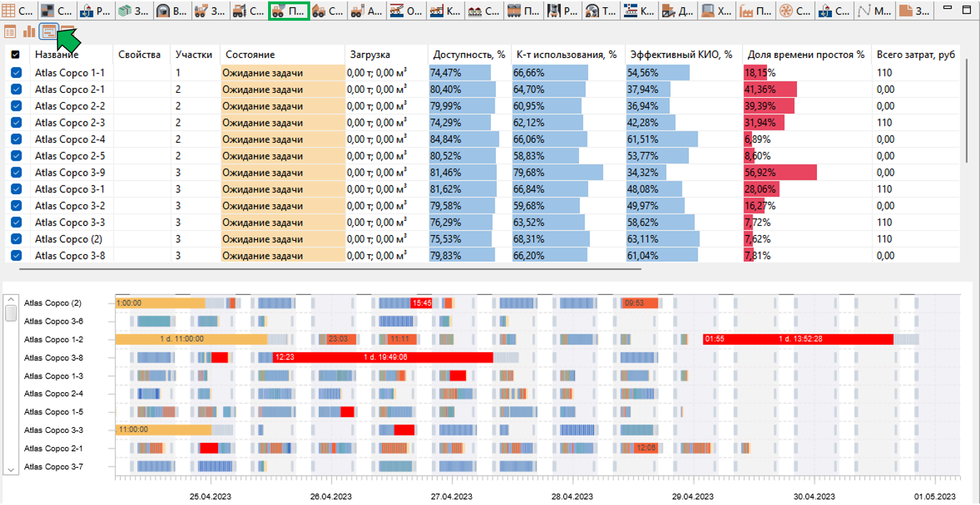Uncheck the Atlas Copco 3-9 row checkbox
This screenshot has height=505, width=980.
tap(16, 172)
